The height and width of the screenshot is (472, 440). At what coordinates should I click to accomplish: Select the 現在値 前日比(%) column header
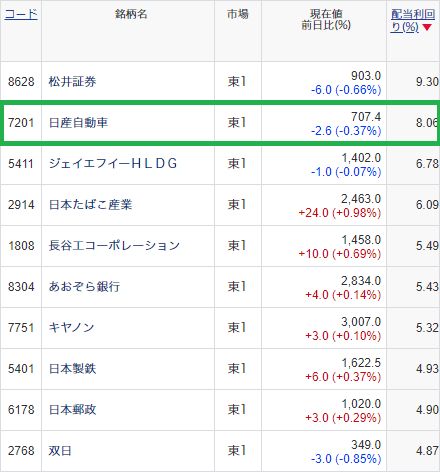click(x=326, y=20)
